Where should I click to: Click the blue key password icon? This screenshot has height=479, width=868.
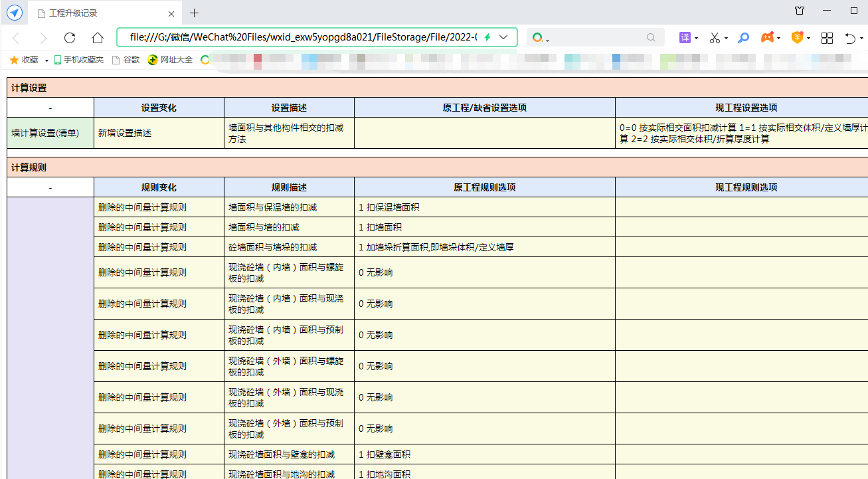pos(744,38)
